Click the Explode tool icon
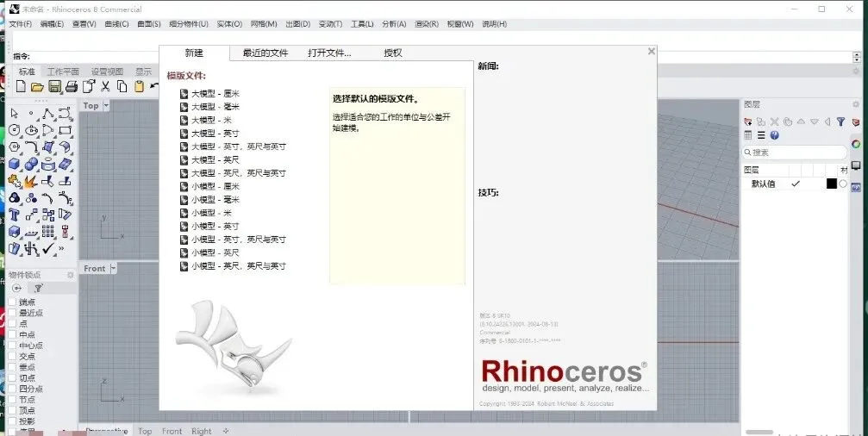The width and height of the screenshot is (868, 436). tap(30, 181)
